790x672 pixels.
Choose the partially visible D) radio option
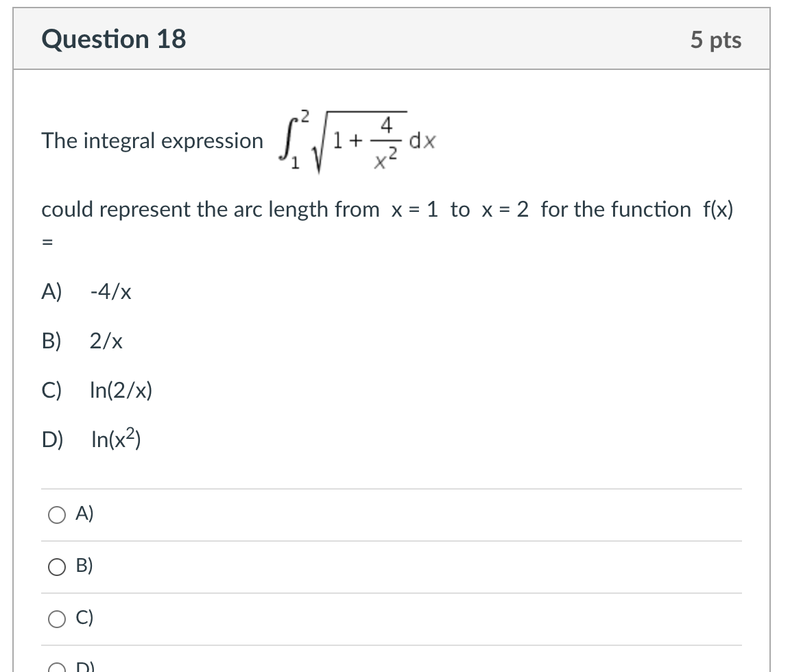coord(56,668)
